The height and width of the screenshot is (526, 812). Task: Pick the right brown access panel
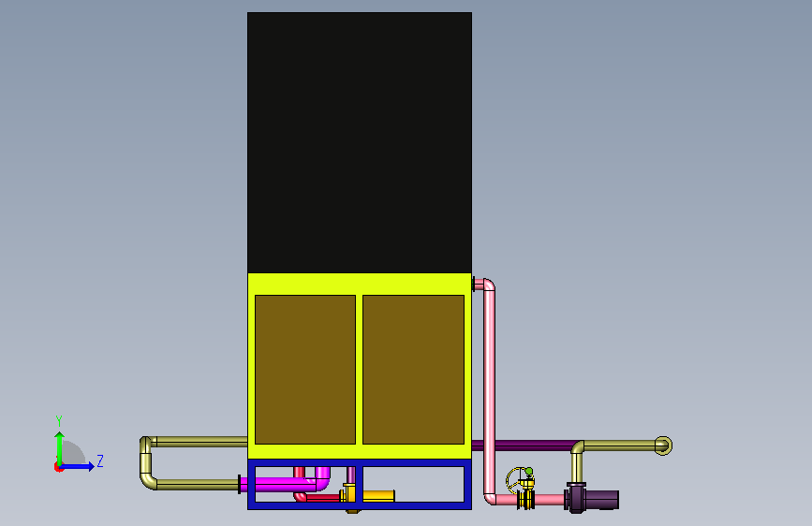413,370
